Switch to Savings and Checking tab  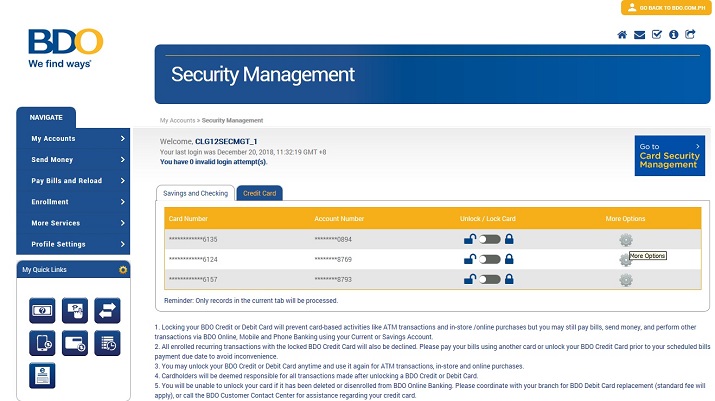(x=195, y=193)
